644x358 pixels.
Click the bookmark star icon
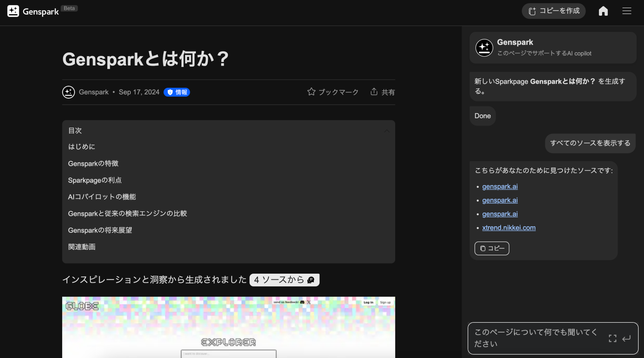click(311, 92)
